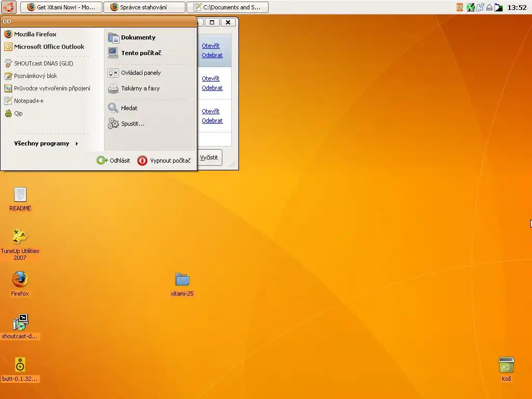Viewport: 532px width, 399px height.
Task: Open Mozilla Firefox from the start menu
Action: (x=31, y=34)
